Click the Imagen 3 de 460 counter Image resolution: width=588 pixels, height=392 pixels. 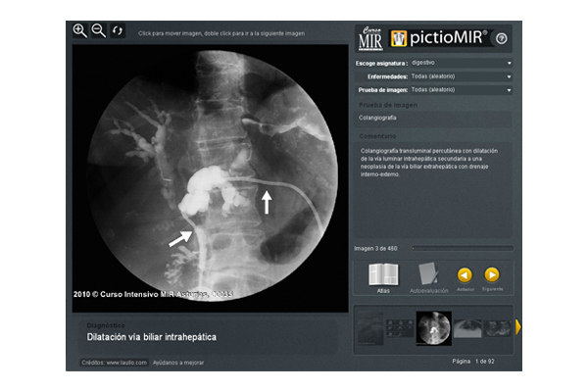(x=375, y=248)
